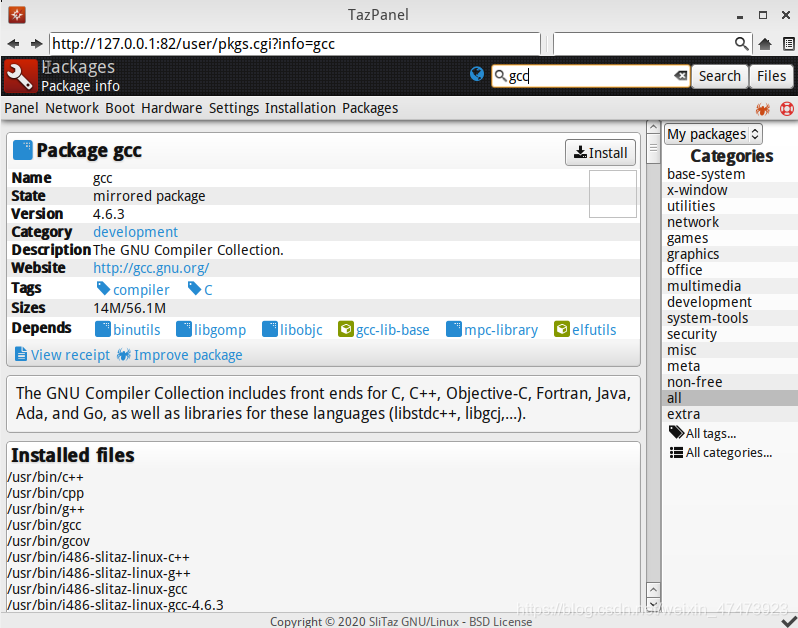Click the package search field containing gcc
Image resolution: width=798 pixels, height=628 pixels.
click(x=590, y=76)
